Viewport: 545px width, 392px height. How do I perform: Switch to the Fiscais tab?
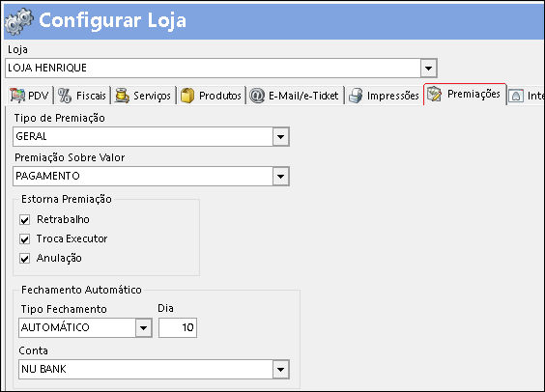(x=82, y=96)
